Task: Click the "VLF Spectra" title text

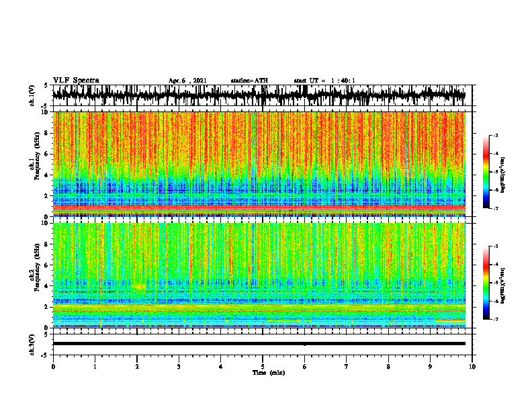Action: click(x=76, y=81)
